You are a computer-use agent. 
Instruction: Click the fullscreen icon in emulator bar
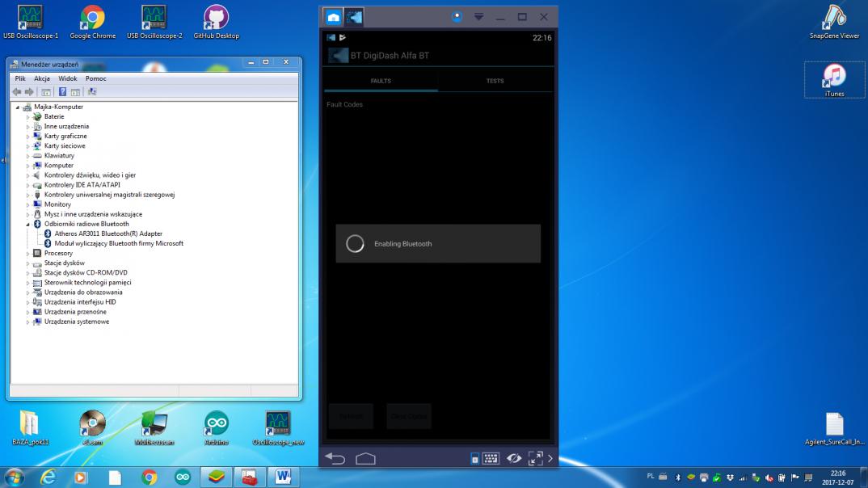pyautogui.click(x=535, y=459)
